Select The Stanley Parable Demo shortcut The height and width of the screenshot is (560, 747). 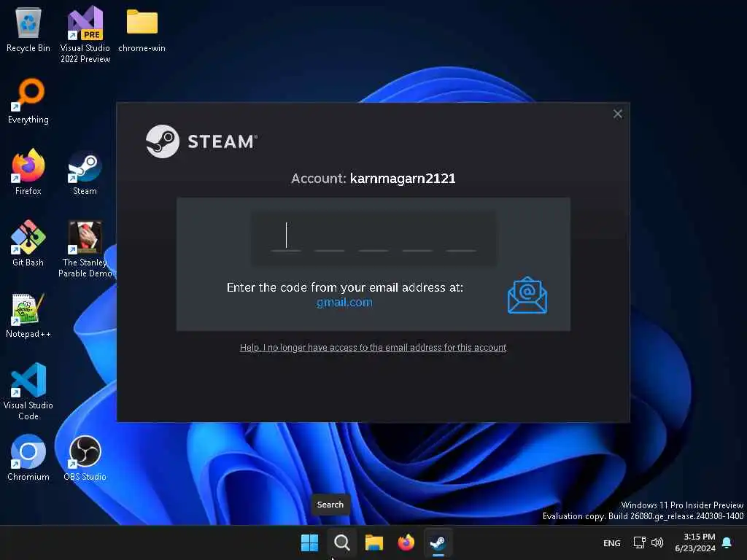tap(85, 249)
